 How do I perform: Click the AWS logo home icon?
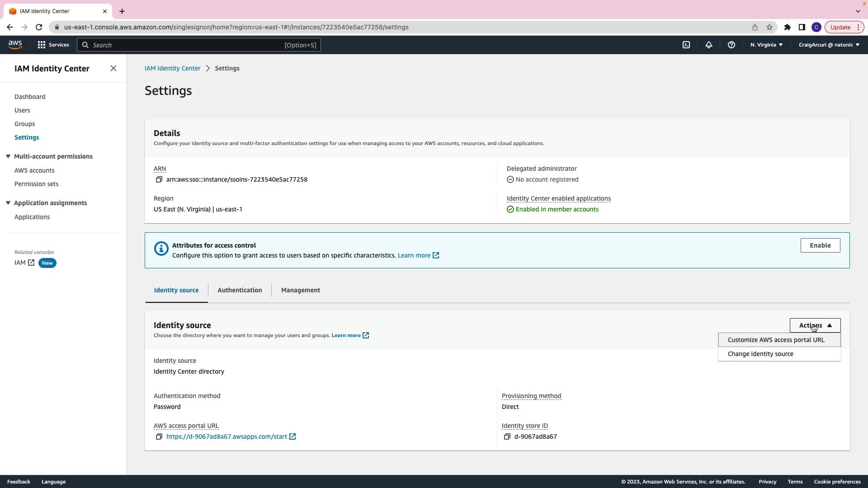(15, 44)
